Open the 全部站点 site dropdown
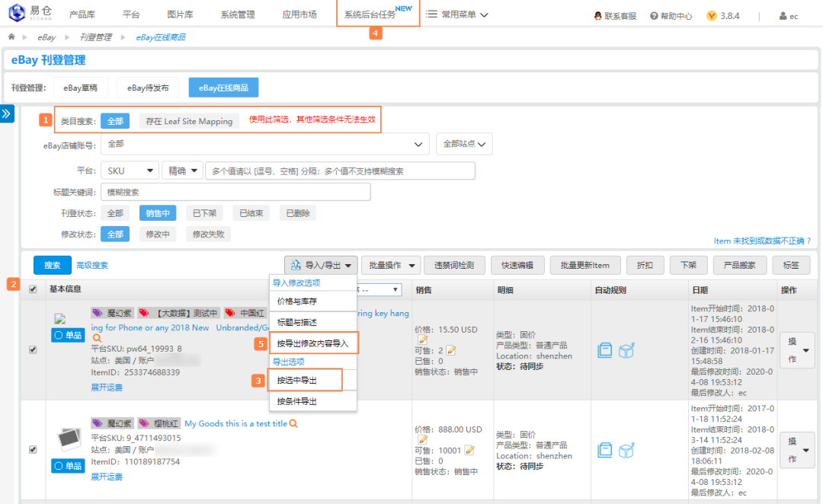Viewport: 823px width, 504px height. tap(464, 143)
